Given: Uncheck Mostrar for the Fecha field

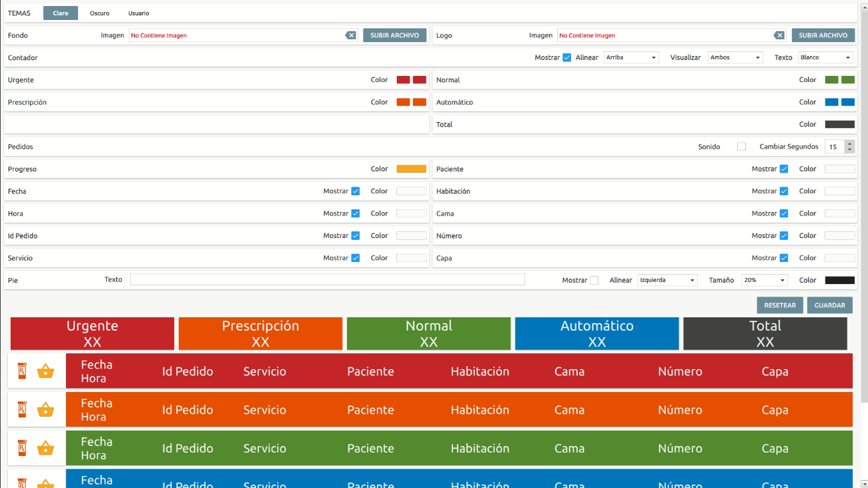Looking at the screenshot, I should (356, 191).
